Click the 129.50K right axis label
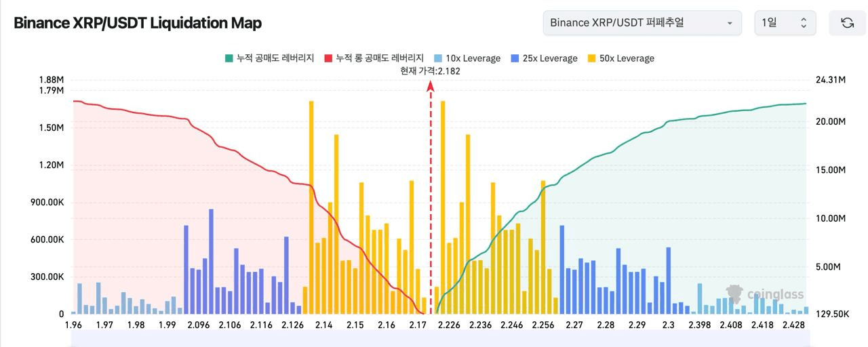 coord(833,314)
